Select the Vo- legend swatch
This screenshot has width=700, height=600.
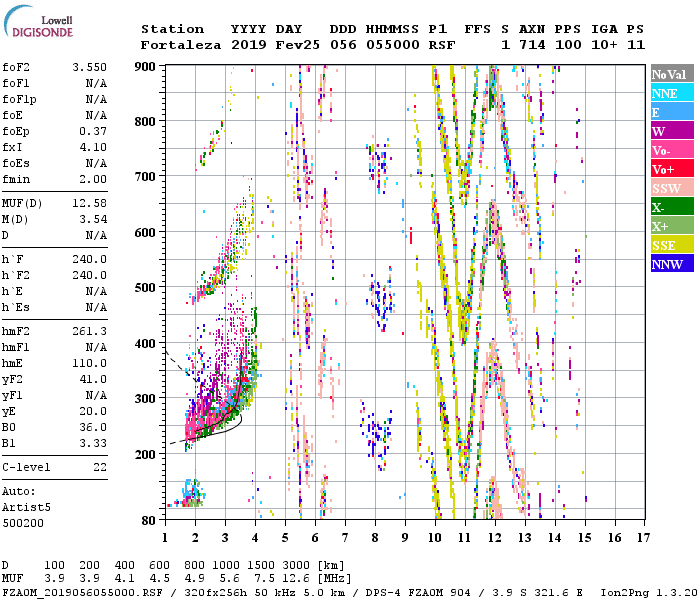pos(672,150)
